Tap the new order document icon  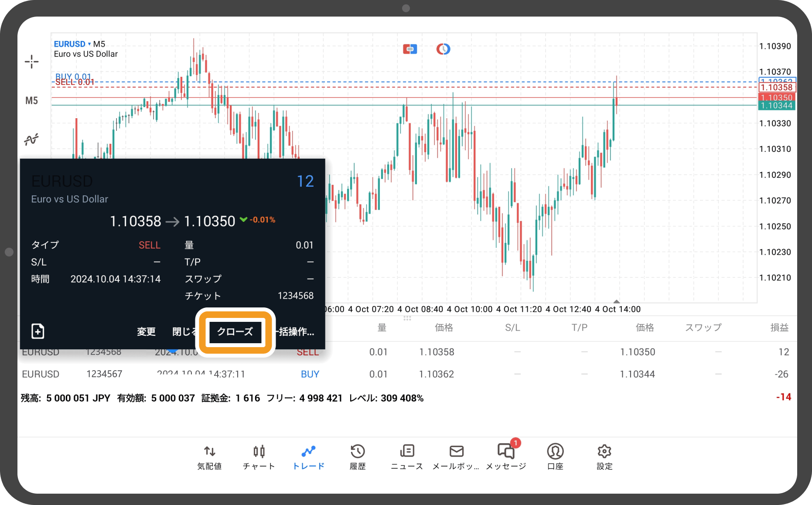pyautogui.click(x=38, y=331)
